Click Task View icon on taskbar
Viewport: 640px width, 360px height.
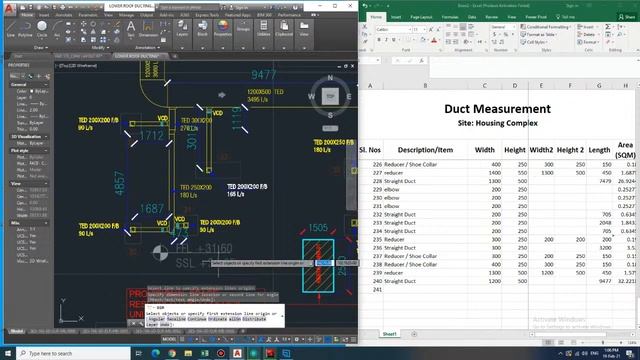(138, 353)
